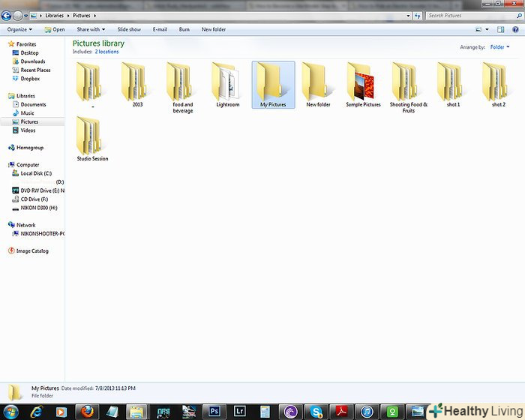Click the Windows Start button
This screenshot has height=420, width=525.
click(10, 412)
